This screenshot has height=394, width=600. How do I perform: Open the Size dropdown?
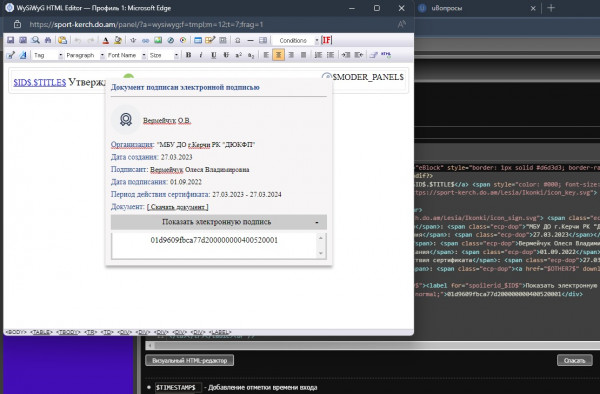tap(163, 55)
